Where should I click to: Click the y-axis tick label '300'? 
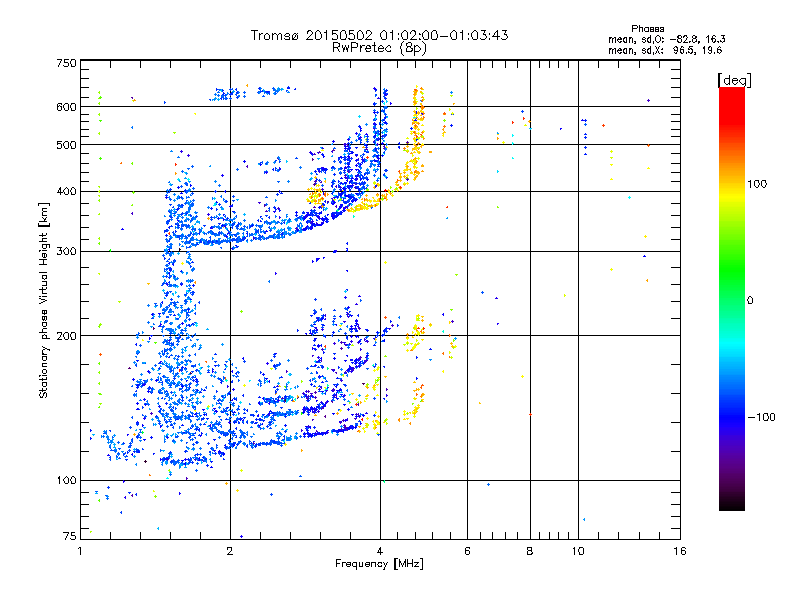66,251
